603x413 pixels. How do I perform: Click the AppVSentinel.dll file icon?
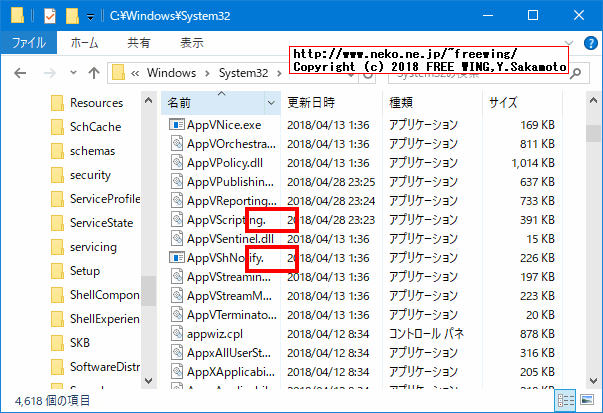(x=177, y=239)
